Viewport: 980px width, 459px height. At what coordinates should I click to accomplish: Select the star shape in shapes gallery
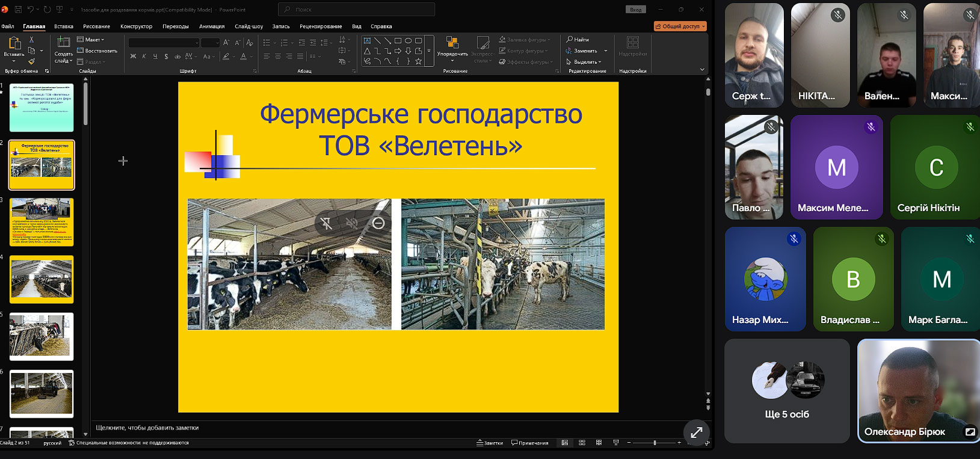coord(418,61)
